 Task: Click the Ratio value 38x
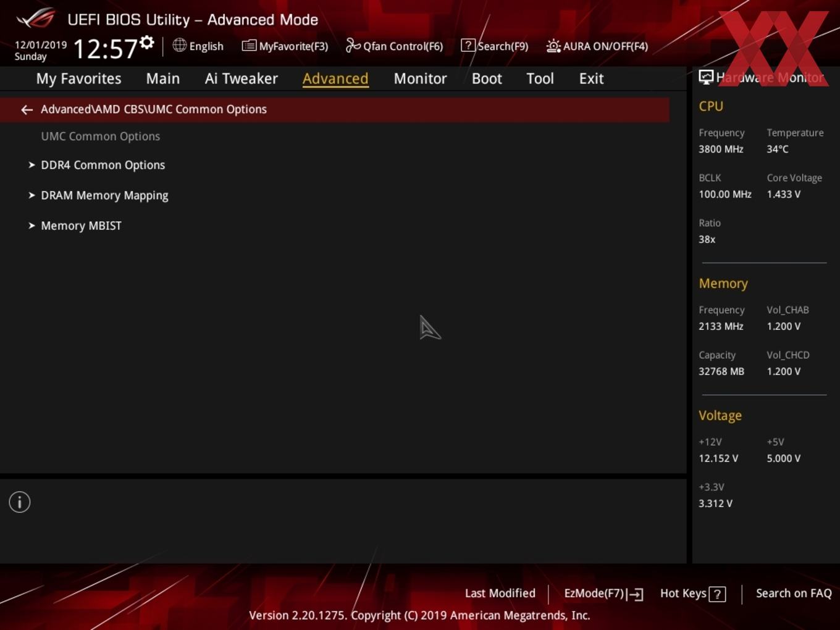coord(707,239)
